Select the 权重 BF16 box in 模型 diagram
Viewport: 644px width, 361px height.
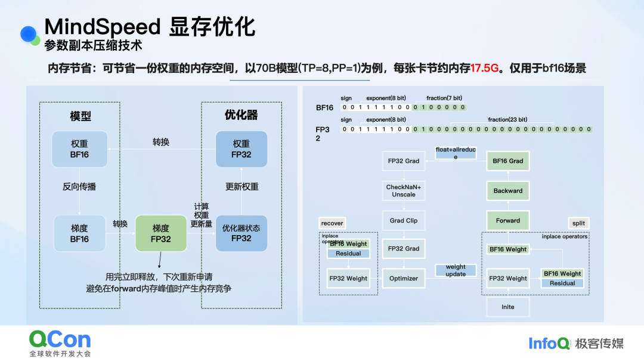tap(79, 150)
